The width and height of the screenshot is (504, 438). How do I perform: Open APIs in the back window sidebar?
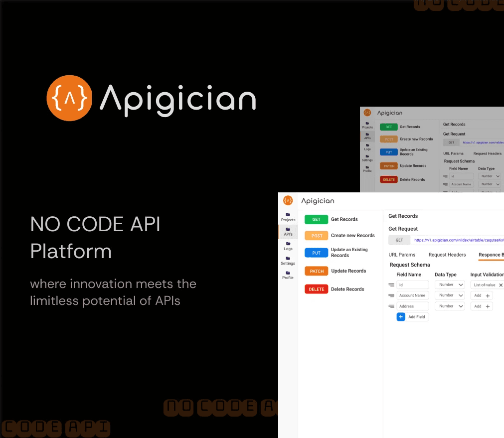[367, 136]
